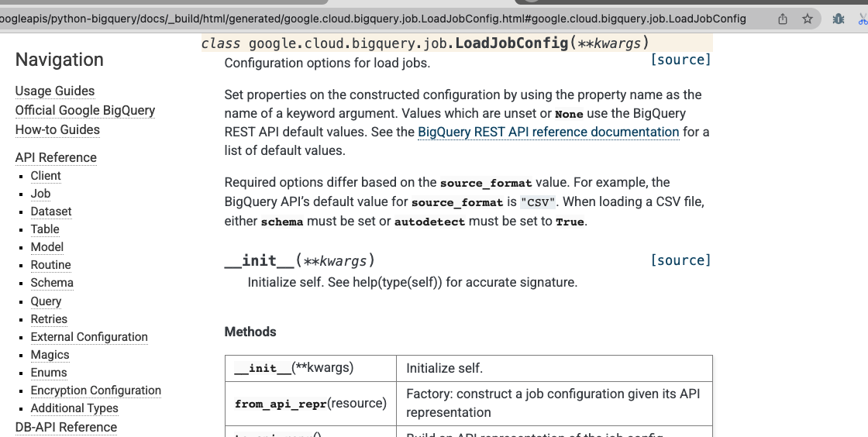The height and width of the screenshot is (437, 868).
Task: Click the Navigation sidebar heading
Action: 59,60
